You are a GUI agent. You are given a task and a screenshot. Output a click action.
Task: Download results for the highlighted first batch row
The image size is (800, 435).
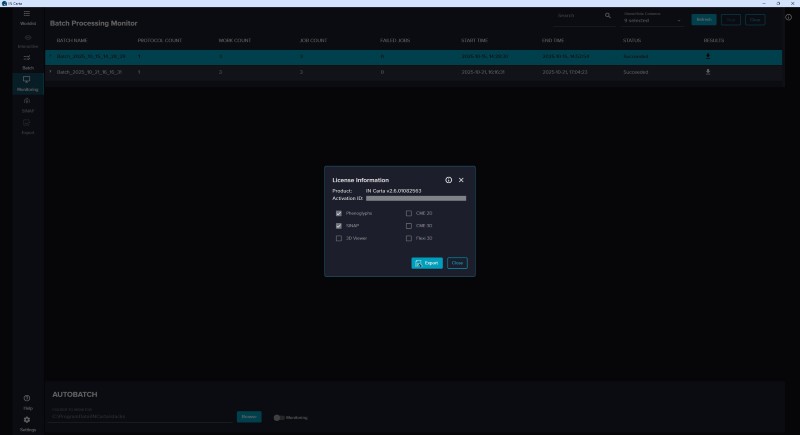pos(708,56)
